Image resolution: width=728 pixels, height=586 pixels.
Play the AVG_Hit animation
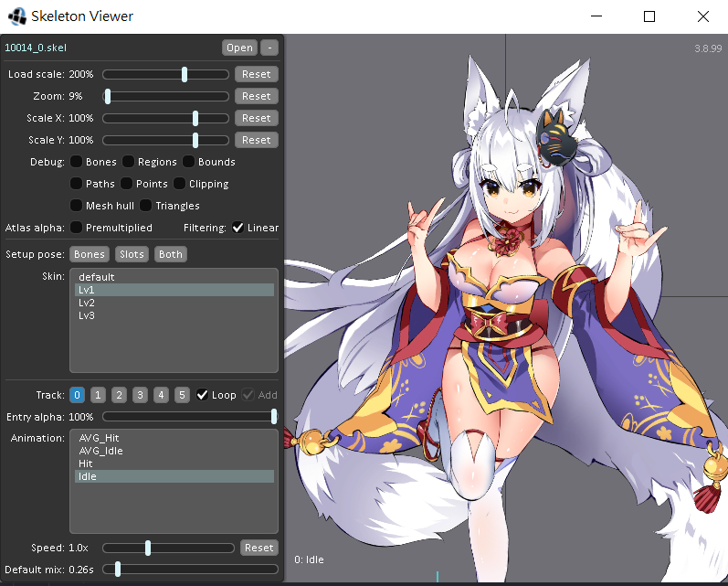174,438
